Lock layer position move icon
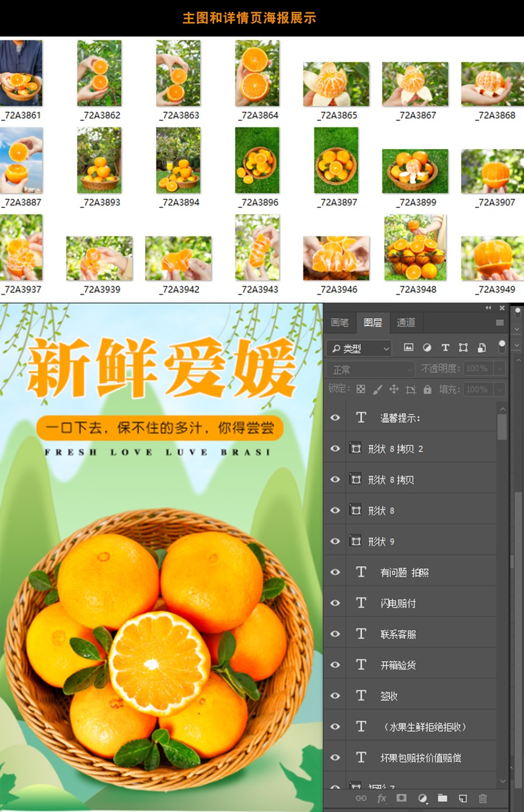524x812 pixels. pos(394,389)
